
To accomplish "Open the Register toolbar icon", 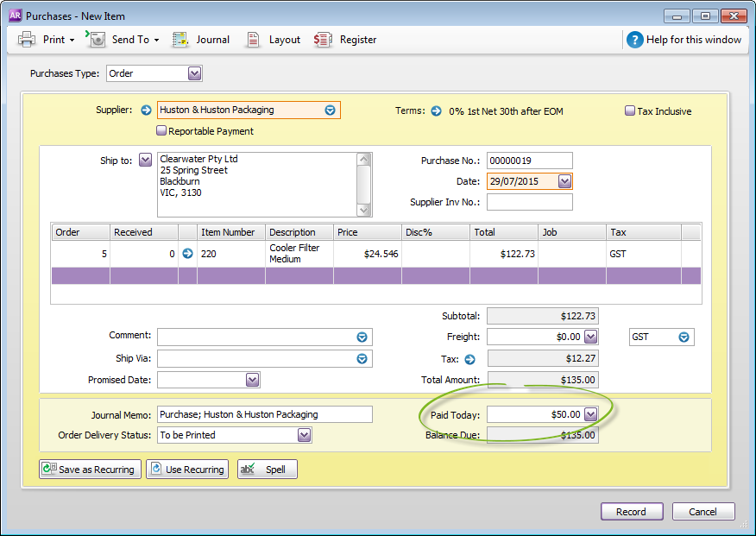I will pos(324,40).
